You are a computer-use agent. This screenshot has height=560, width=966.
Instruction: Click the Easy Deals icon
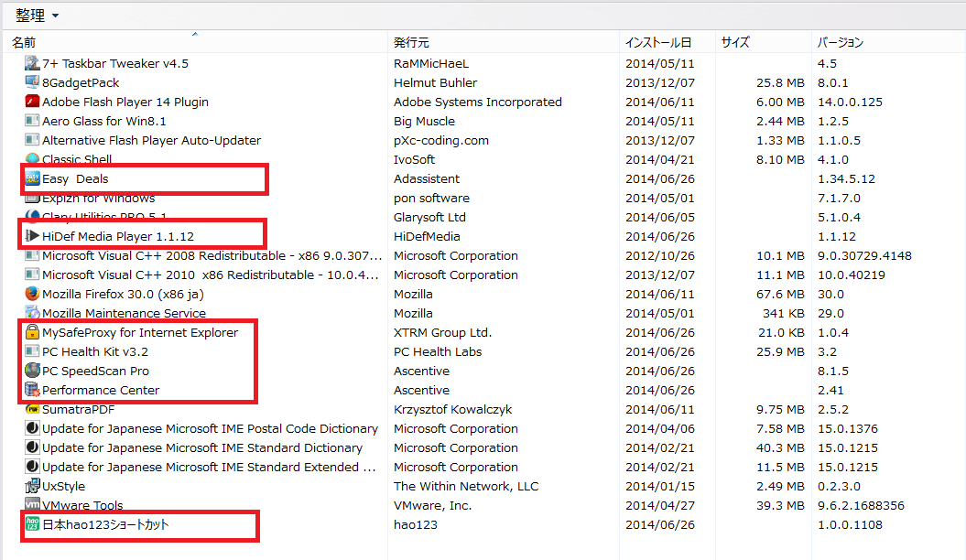pyautogui.click(x=32, y=178)
